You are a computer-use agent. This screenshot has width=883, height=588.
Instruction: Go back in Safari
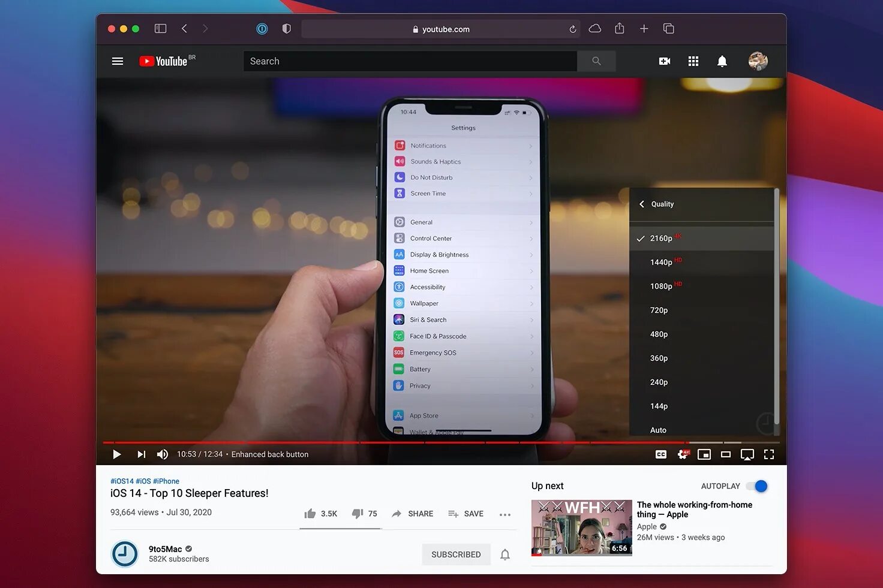click(184, 29)
